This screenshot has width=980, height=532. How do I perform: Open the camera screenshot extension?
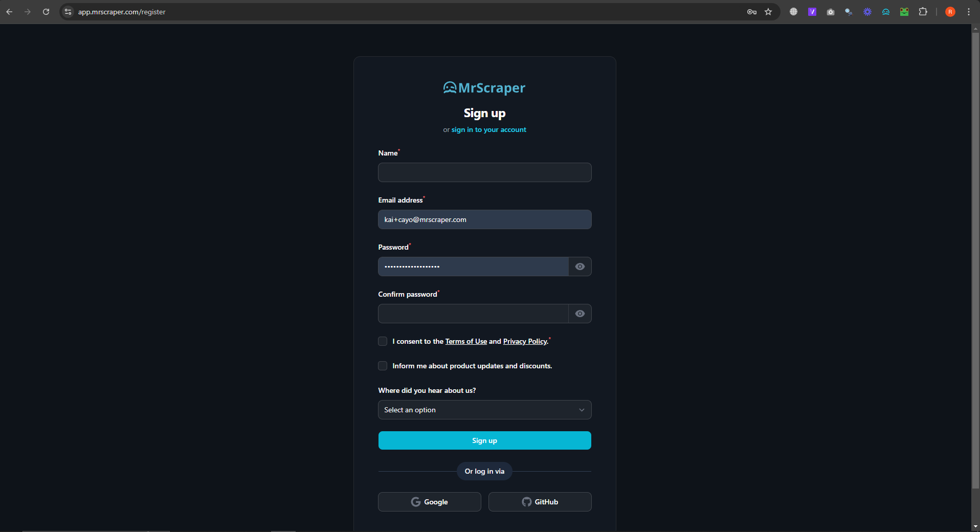(830, 12)
